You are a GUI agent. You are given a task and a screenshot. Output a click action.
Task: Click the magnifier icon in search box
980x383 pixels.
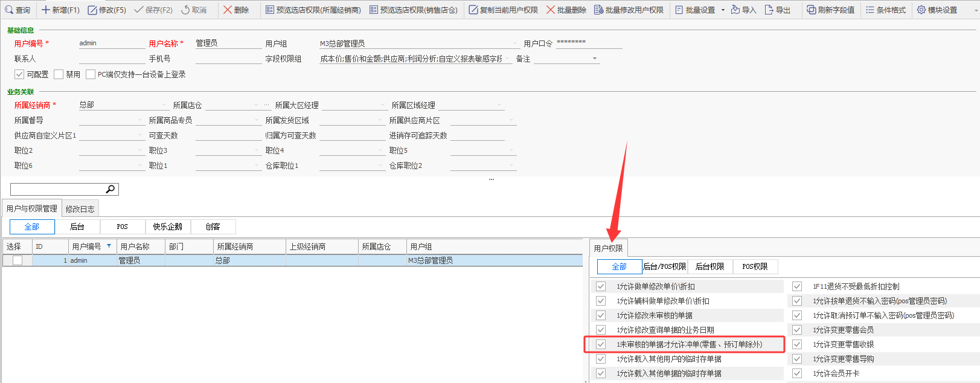click(110, 189)
